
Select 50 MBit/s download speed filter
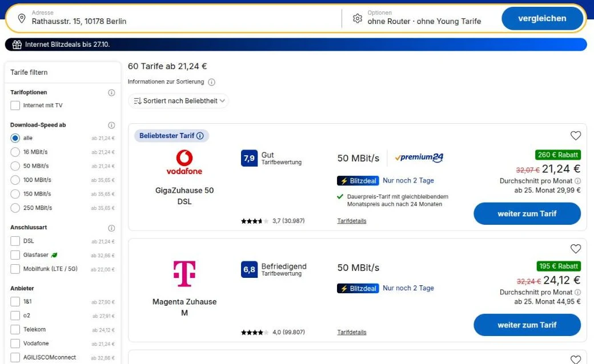[15, 166]
